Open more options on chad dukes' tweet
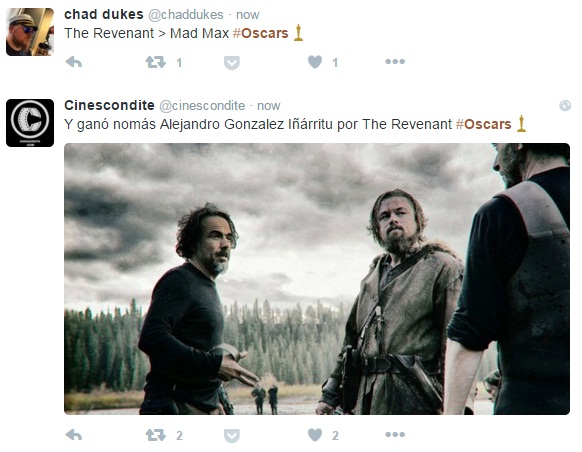This screenshot has height=452, width=582. coord(395,62)
